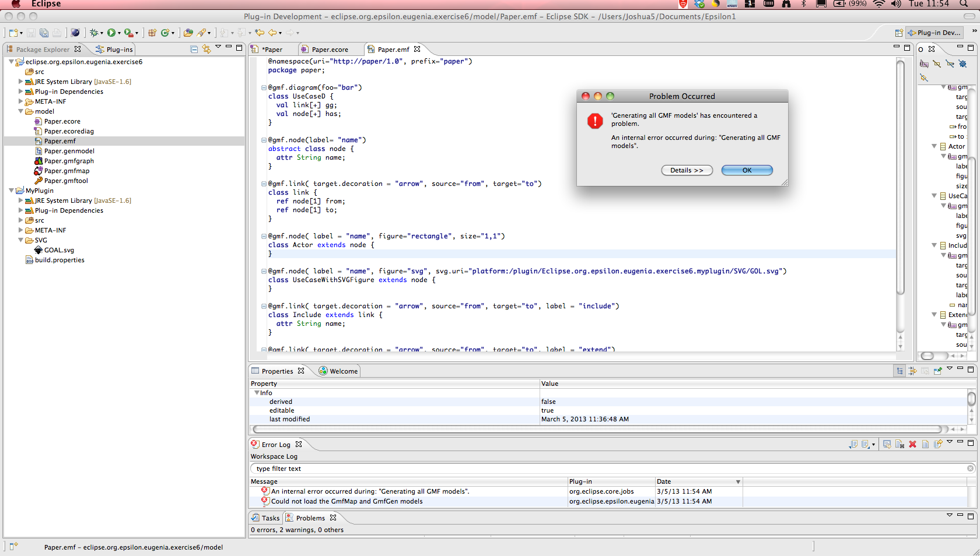Collapse the model folder
This screenshot has width=980, height=556.
(20, 111)
